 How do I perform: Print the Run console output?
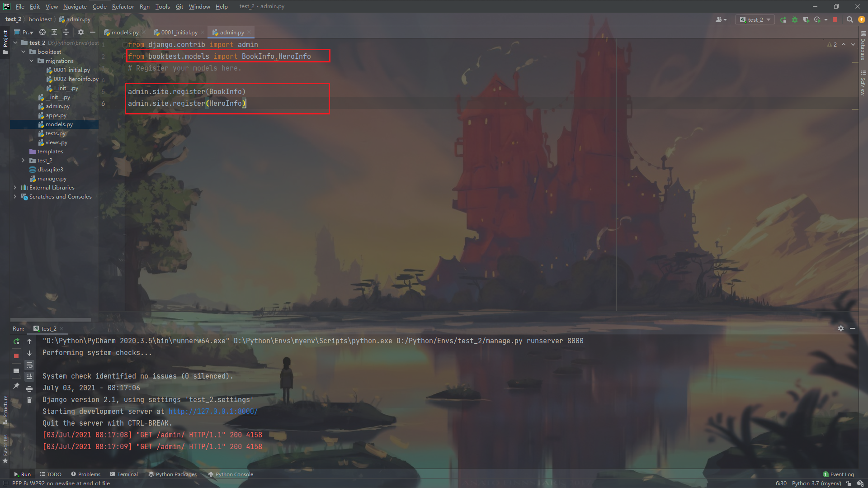[x=29, y=389]
